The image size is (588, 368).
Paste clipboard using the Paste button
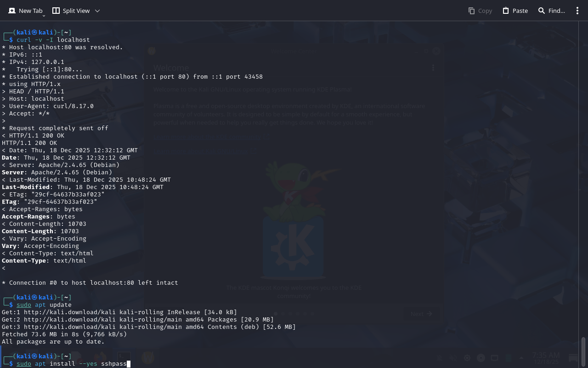(515, 11)
